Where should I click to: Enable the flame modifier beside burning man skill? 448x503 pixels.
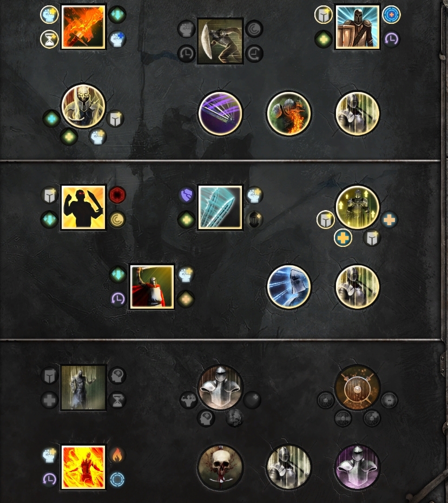tap(117, 455)
